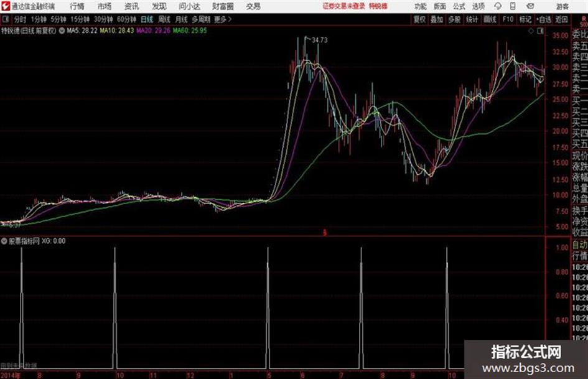Click the red Tongdaxin logo icon
Screen dimensions: 588x379
[x=6, y=6]
